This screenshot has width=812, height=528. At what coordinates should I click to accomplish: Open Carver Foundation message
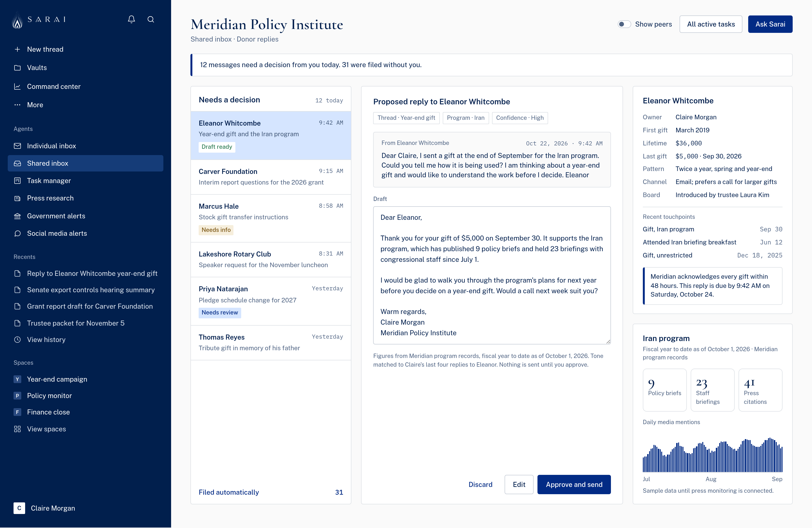[271, 177]
